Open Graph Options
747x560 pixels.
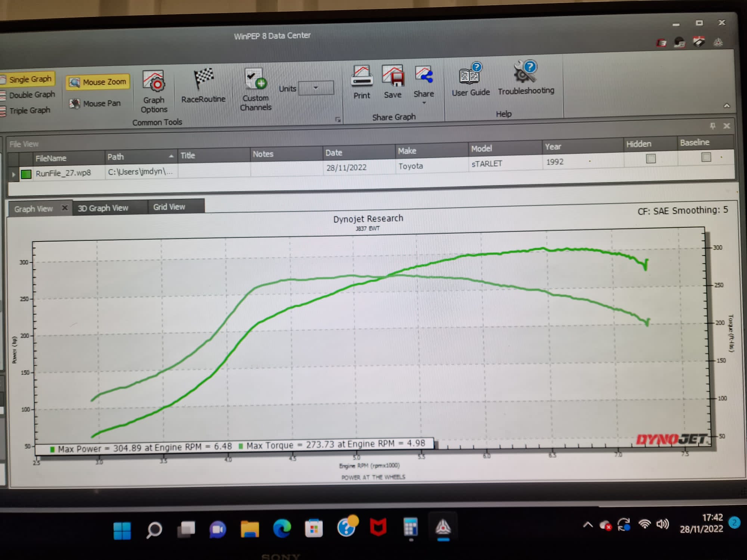[154, 91]
